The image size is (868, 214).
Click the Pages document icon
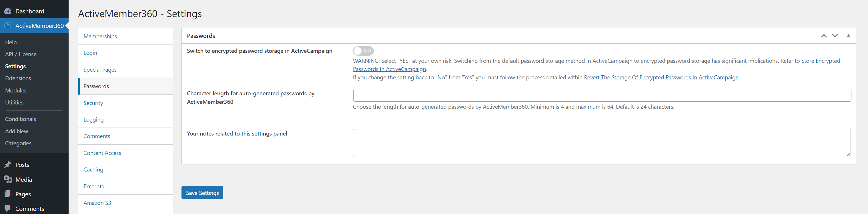[8, 194]
